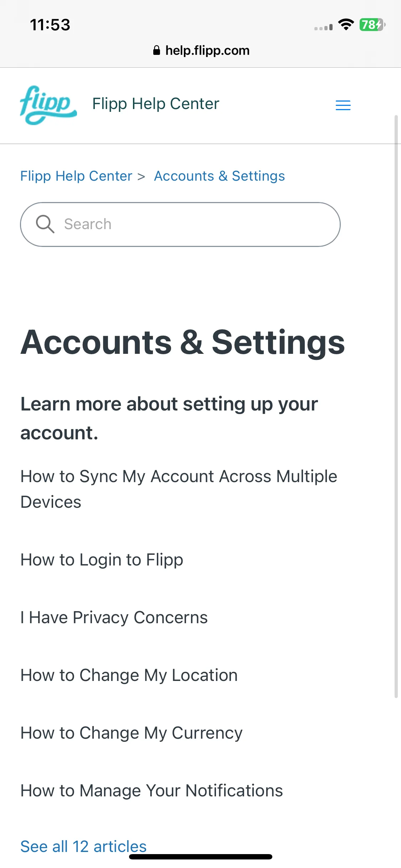Image resolution: width=401 pixels, height=868 pixels.
Task: Open I Have Privacy Concerns article
Action: coord(114,618)
